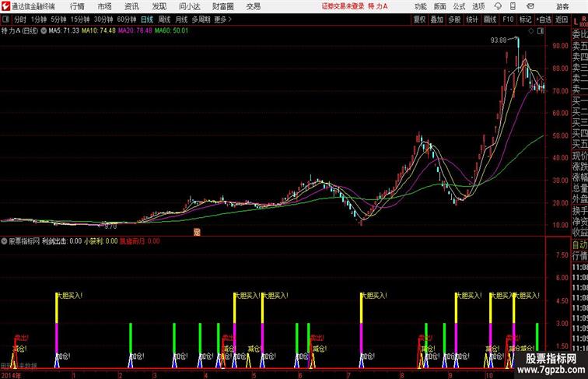The image size is (588, 379).
Task: Click the 9.70 low price annotation
Action: (x=110, y=226)
